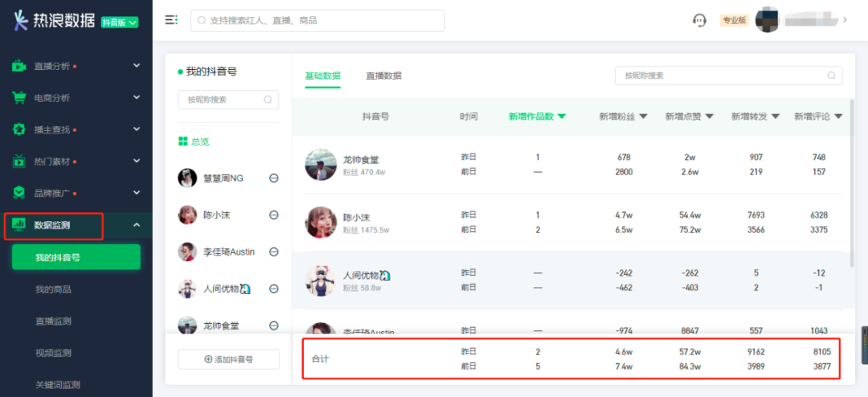Image resolution: width=868 pixels, height=397 pixels.
Task: Click the table vertical scrollbar
Action: [x=853, y=182]
